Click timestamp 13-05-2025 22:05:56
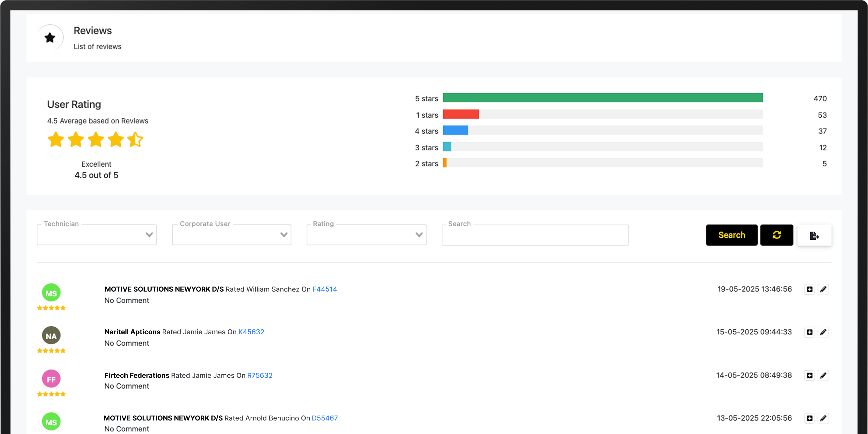Screen dimensions: 868x434 754,418
